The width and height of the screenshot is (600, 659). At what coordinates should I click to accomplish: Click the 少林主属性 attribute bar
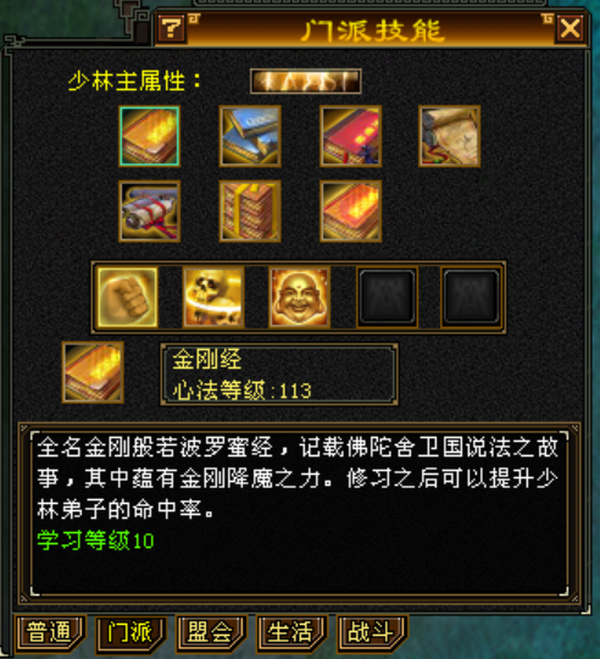pyautogui.click(x=305, y=81)
